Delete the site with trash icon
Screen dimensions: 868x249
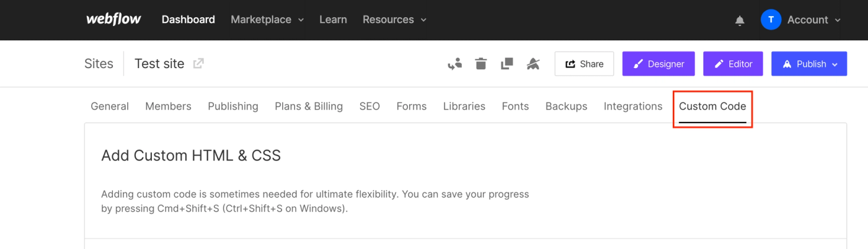coord(481,63)
